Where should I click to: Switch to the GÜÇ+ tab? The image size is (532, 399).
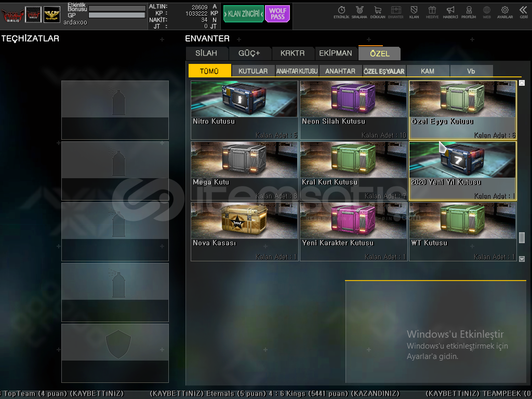[x=249, y=54]
